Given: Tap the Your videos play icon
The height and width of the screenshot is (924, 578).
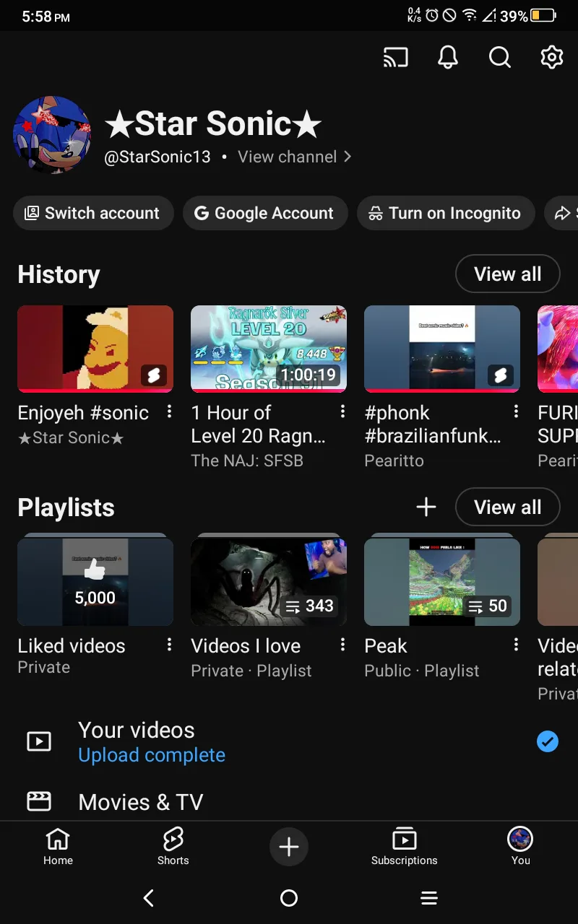Looking at the screenshot, I should click(x=39, y=741).
